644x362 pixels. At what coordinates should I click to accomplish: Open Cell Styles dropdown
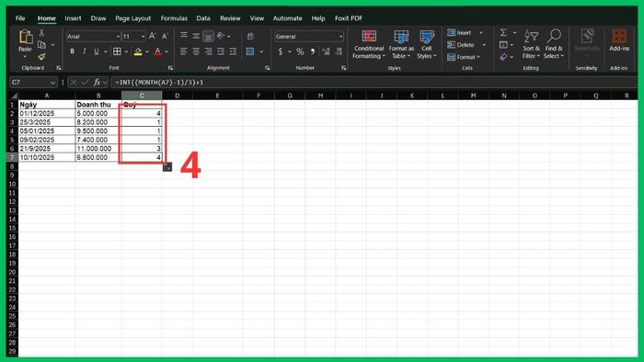coord(427,45)
